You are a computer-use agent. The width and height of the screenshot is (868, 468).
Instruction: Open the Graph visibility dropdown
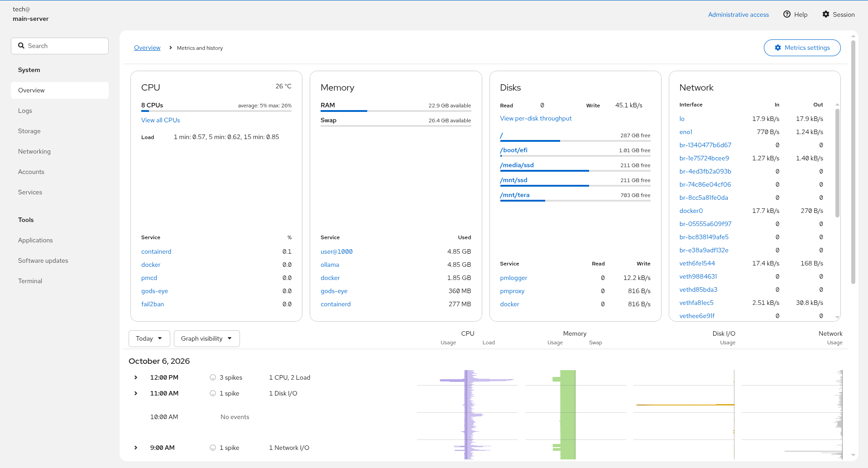206,338
